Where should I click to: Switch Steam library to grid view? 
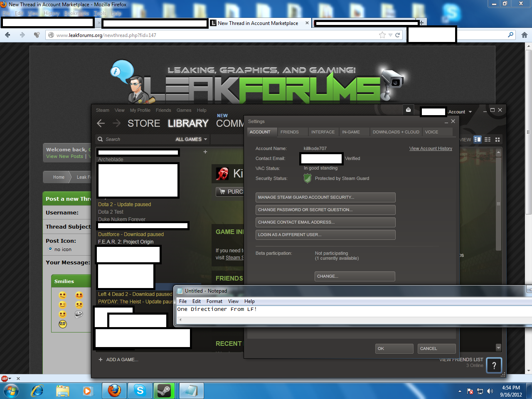tap(498, 139)
